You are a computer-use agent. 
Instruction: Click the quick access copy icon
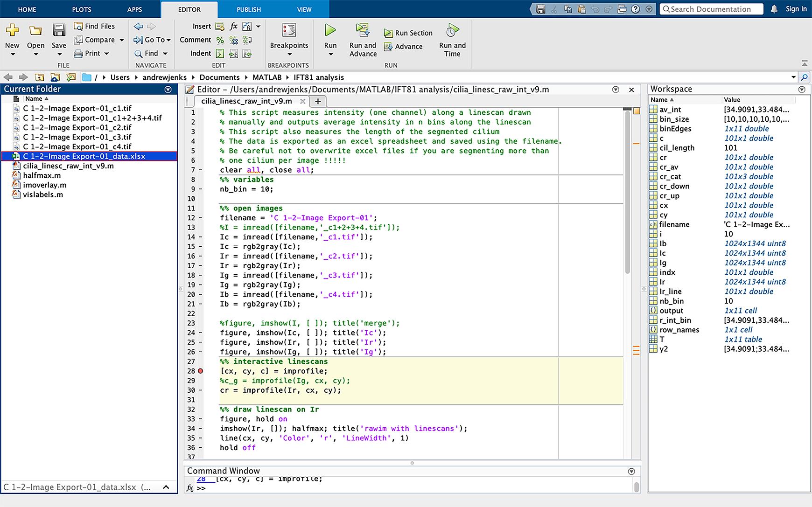[x=568, y=9]
